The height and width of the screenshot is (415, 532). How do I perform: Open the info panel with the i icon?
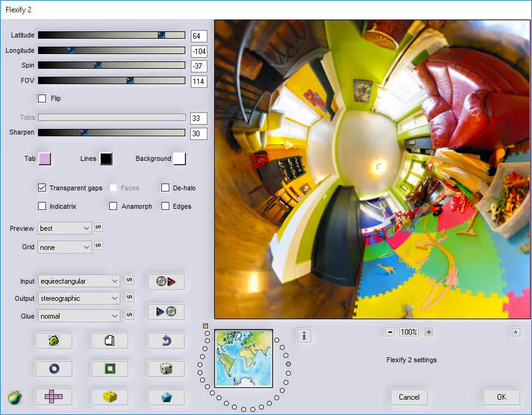(304, 336)
